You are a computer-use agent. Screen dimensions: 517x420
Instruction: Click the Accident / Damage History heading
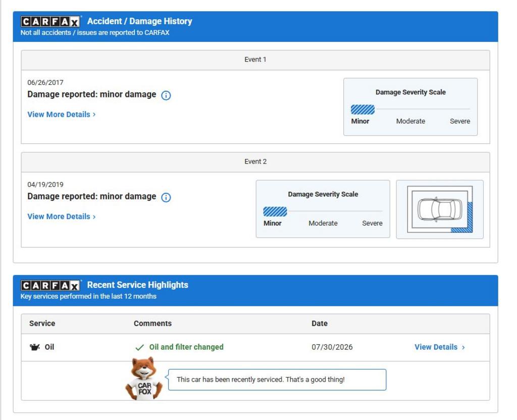click(139, 21)
